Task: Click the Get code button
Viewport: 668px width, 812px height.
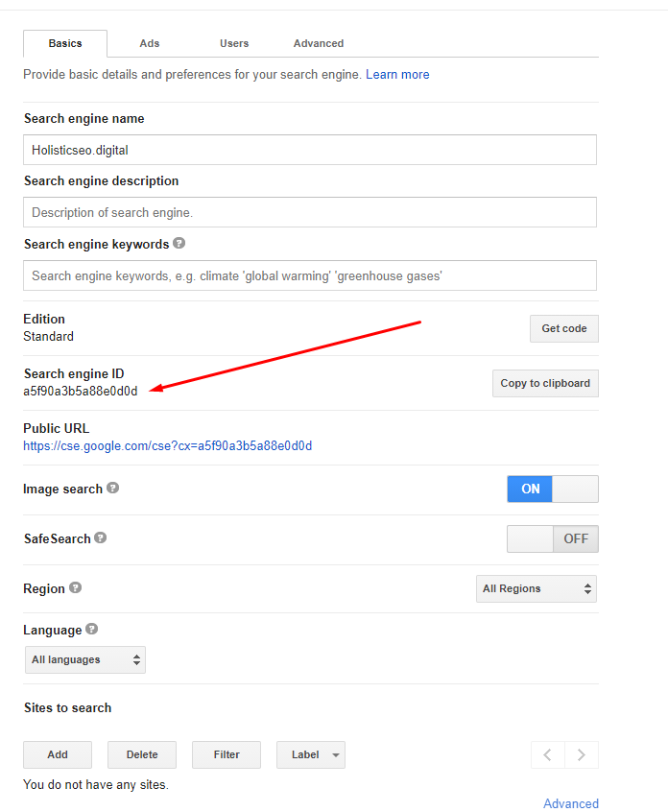Action: [x=564, y=328]
